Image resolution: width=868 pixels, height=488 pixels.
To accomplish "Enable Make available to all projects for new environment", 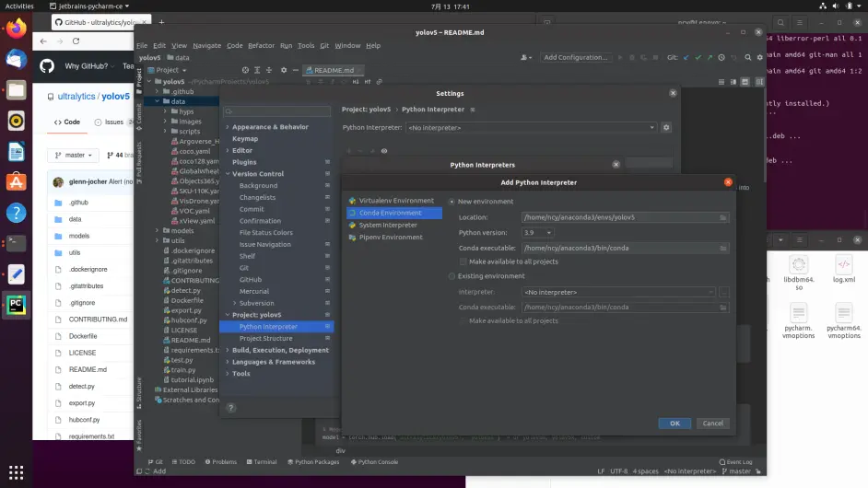I will click(463, 261).
